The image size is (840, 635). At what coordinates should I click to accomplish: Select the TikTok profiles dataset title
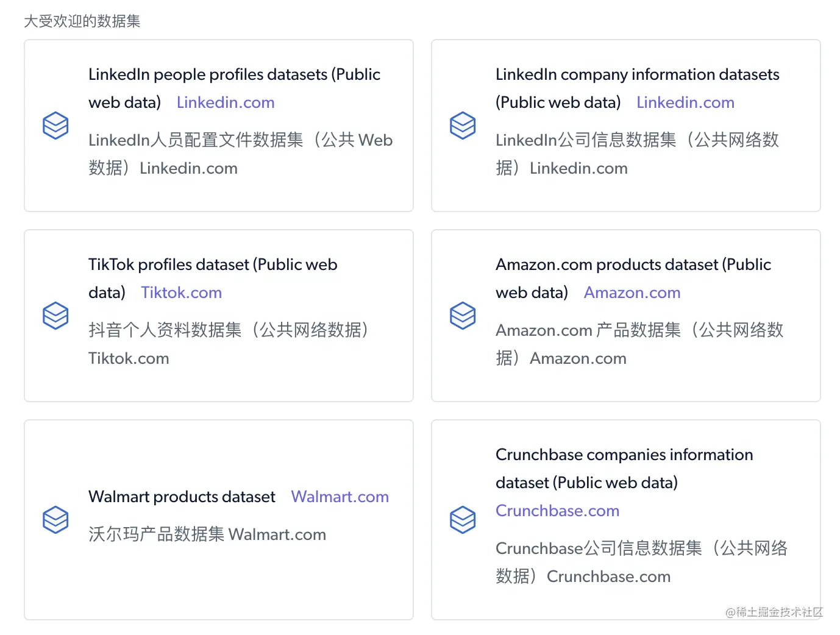(213, 278)
